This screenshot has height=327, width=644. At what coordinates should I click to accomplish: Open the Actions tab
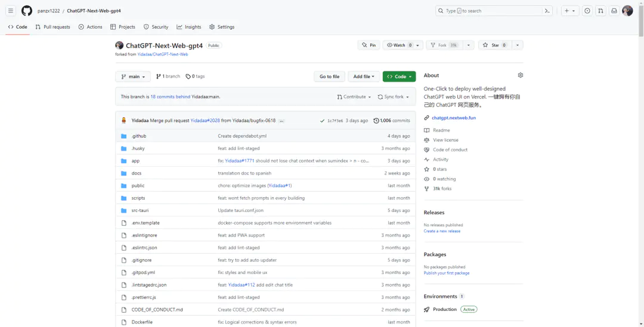pos(91,27)
